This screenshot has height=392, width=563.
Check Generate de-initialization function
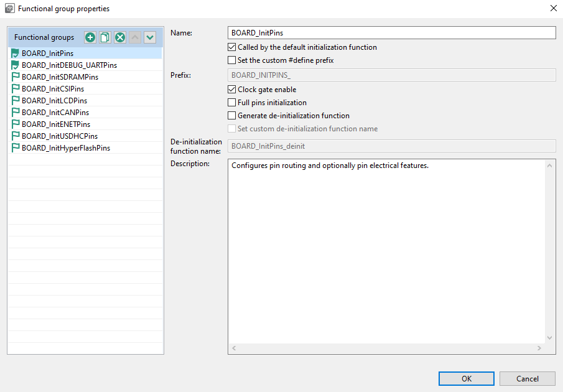[x=232, y=116]
